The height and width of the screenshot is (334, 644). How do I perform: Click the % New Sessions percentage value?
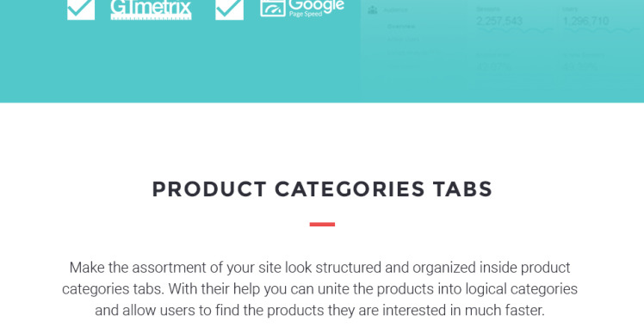[x=580, y=66]
